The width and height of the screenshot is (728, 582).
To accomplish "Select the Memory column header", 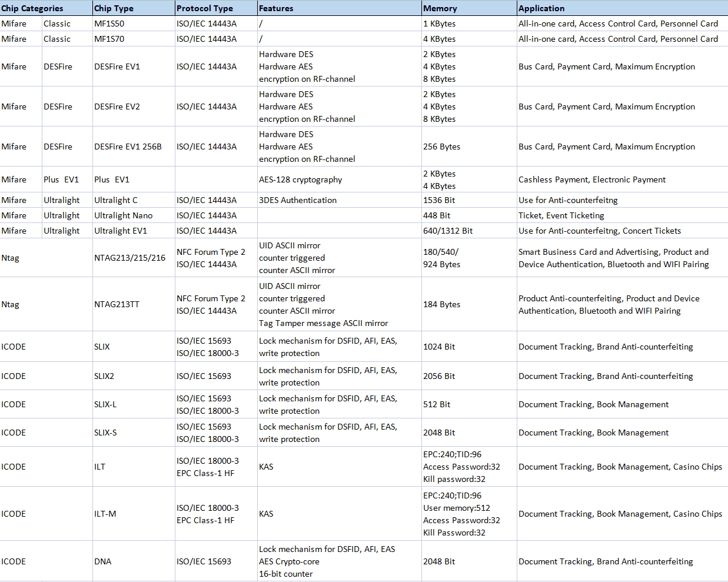I will tap(440, 8).
